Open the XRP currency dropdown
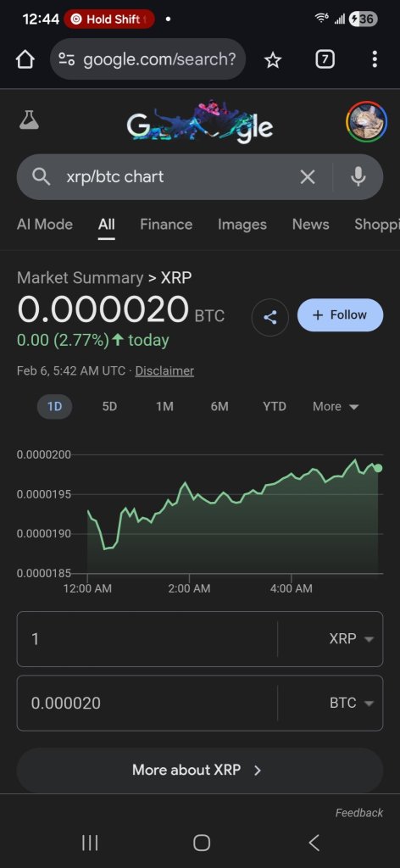Screen dimensions: 400x868 pos(351,639)
